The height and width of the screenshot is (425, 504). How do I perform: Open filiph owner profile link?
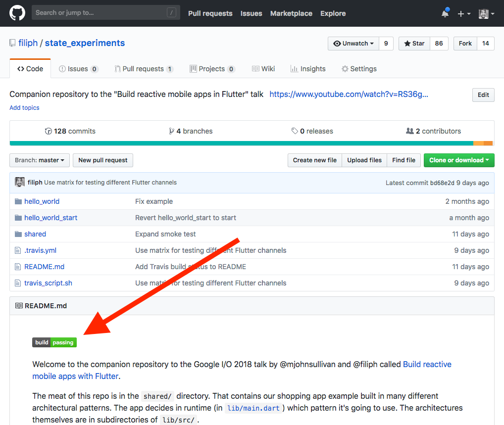pos(28,43)
